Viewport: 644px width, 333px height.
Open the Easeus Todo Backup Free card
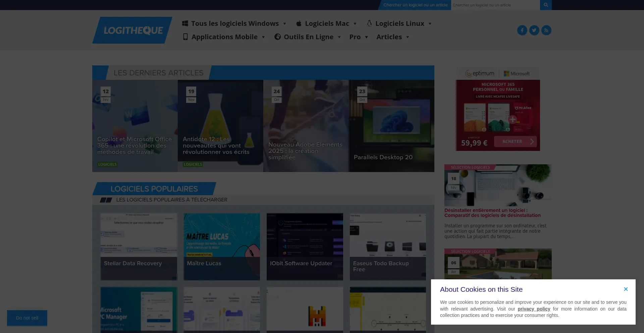388,247
